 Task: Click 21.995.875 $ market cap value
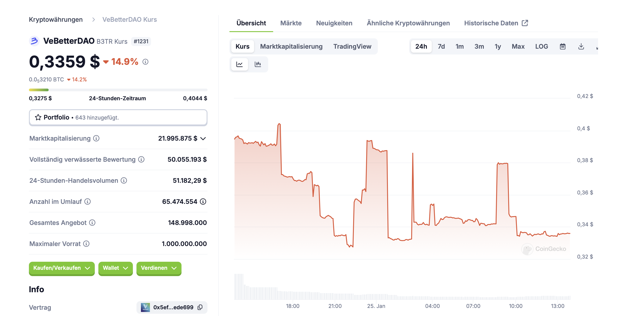178,138
